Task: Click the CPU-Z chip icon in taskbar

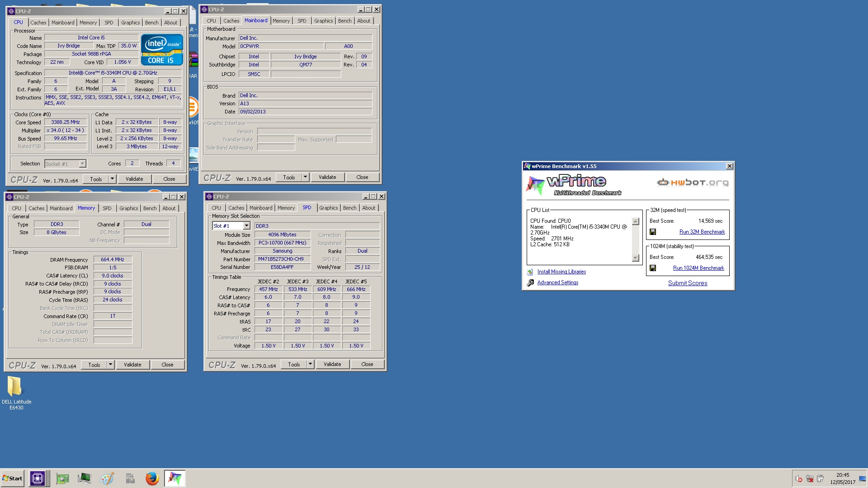Action: (x=37, y=478)
